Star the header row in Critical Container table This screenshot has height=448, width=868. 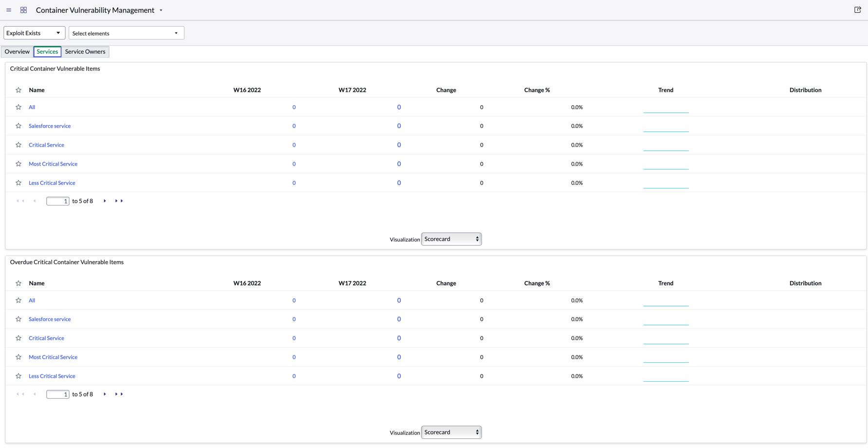click(18, 90)
